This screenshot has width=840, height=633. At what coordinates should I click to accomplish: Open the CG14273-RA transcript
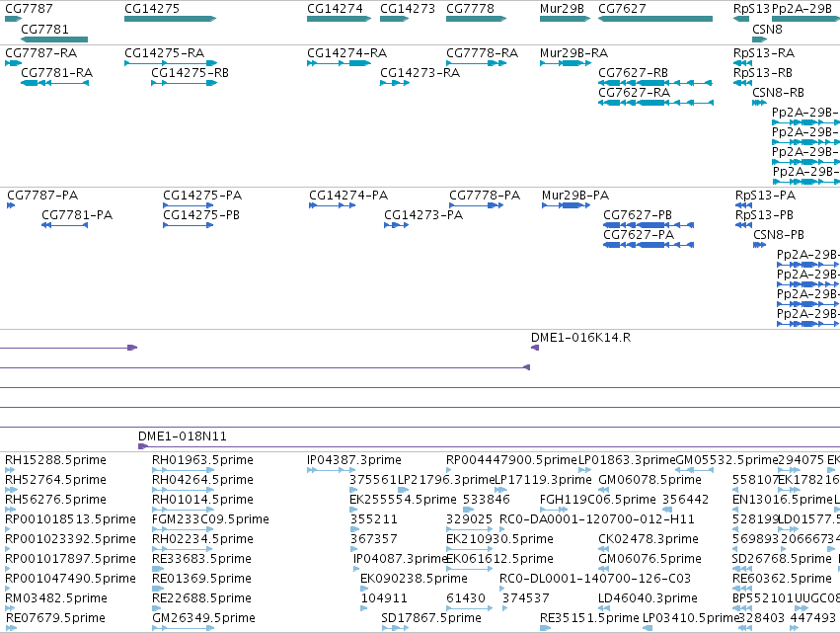pos(395,83)
